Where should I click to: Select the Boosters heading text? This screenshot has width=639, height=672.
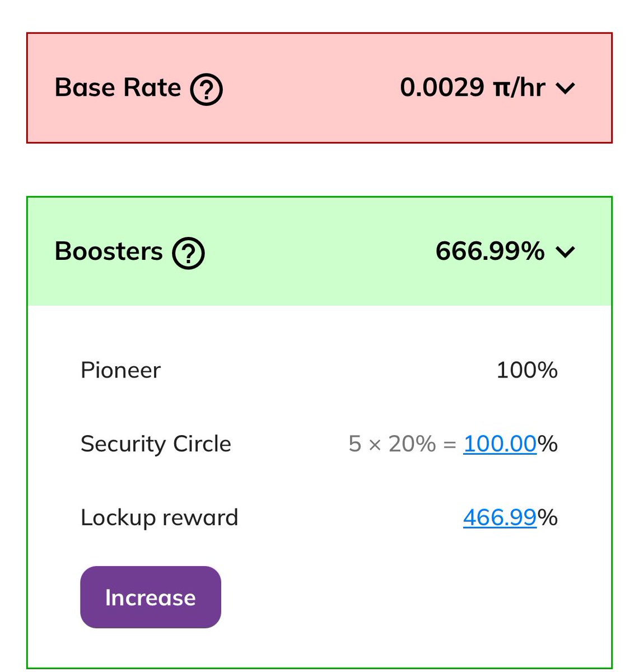(x=109, y=251)
